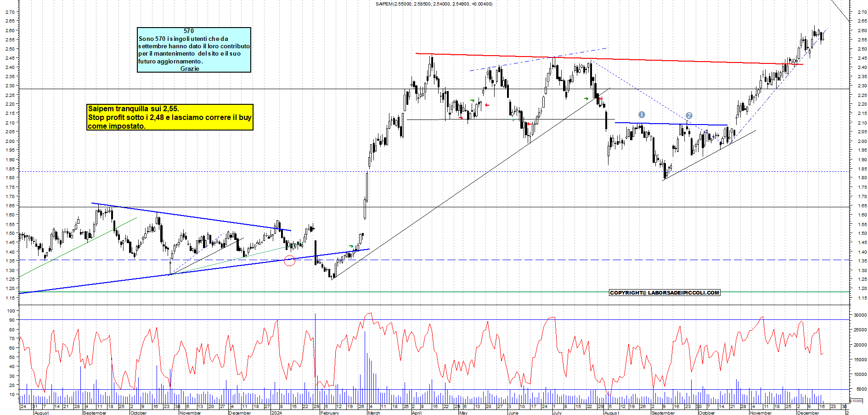Click the 'June' month label
This screenshot has width=868, height=415.
[513, 413]
